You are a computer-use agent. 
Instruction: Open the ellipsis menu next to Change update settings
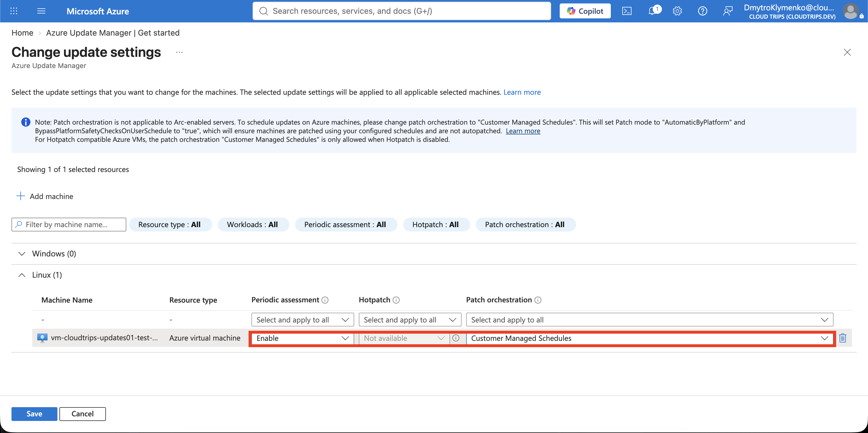click(179, 52)
